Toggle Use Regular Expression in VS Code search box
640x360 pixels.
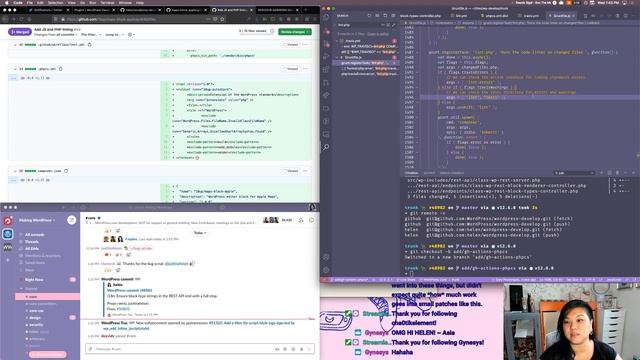(393, 25)
